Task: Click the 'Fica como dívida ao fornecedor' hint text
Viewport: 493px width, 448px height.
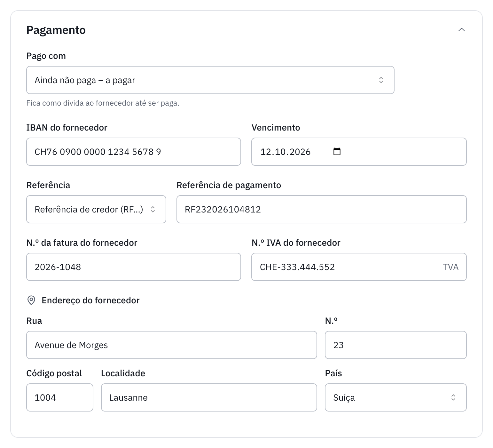Action: click(103, 103)
